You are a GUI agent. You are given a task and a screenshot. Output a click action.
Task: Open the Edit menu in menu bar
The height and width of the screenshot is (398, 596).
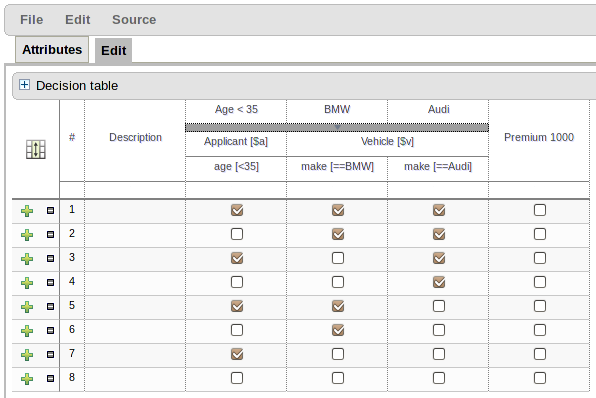point(78,20)
